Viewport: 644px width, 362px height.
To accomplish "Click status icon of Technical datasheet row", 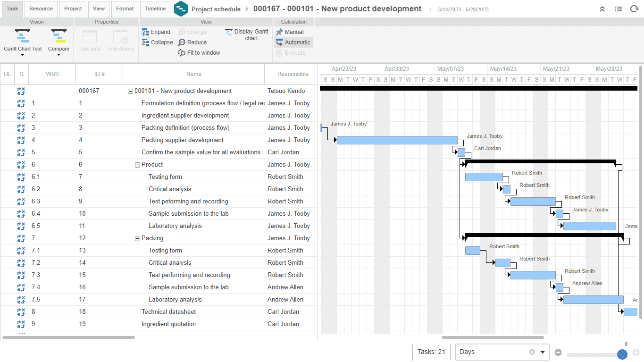I will (x=21, y=312).
